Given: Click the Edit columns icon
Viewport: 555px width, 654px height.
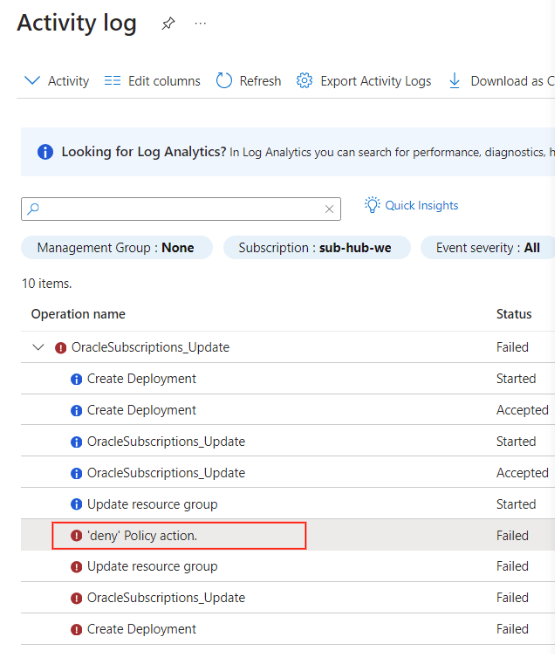Looking at the screenshot, I should [112, 80].
